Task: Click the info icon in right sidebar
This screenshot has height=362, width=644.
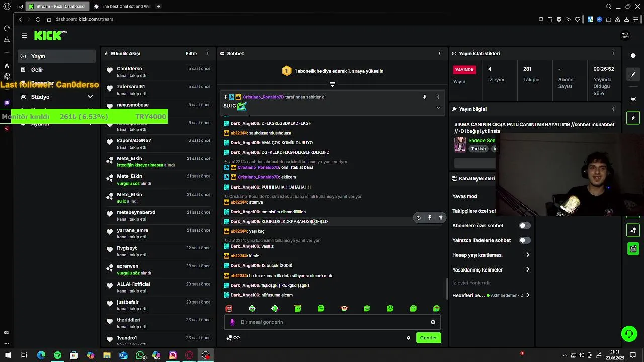Action: 633,56
